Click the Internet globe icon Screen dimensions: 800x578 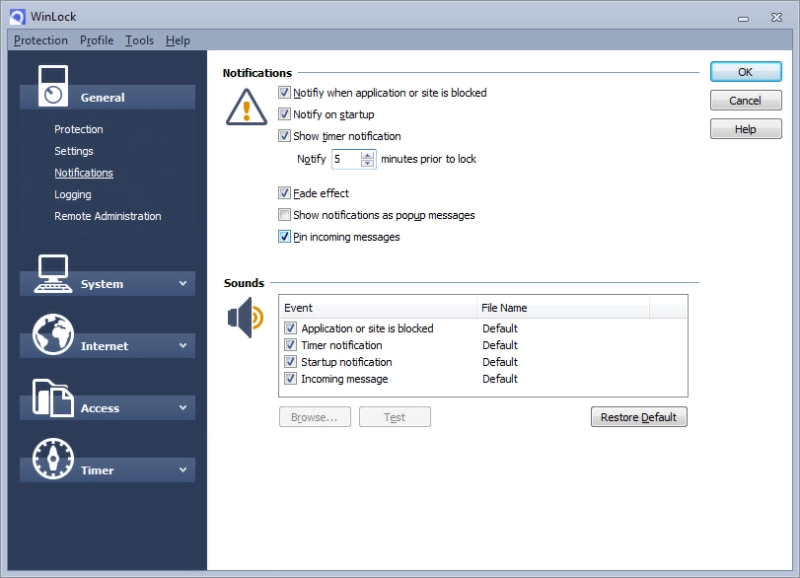coord(53,335)
